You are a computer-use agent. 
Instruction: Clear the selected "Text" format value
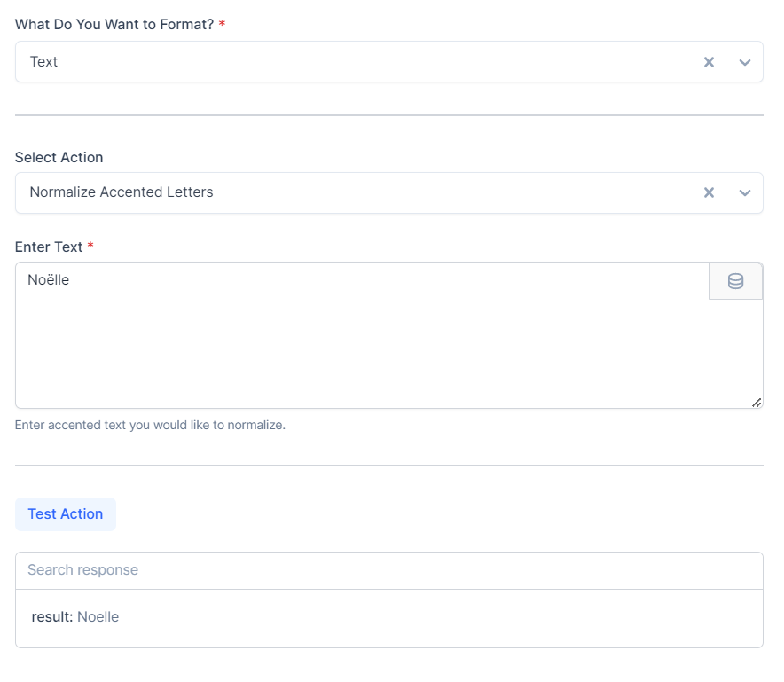pos(709,62)
